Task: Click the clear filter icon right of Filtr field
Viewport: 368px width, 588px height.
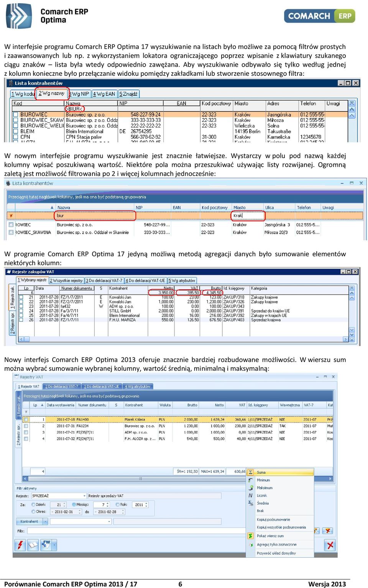Action: click(x=327, y=531)
